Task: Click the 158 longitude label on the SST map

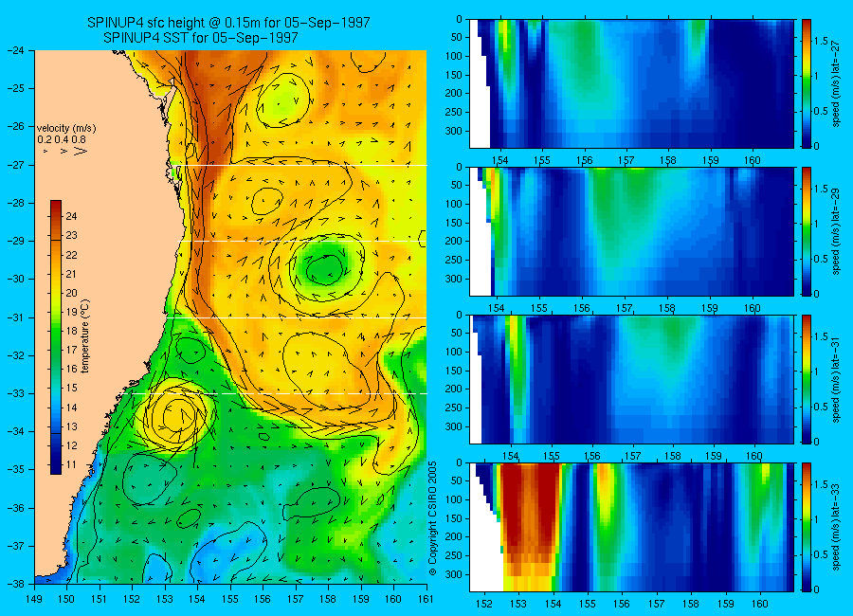Action: coord(328,599)
